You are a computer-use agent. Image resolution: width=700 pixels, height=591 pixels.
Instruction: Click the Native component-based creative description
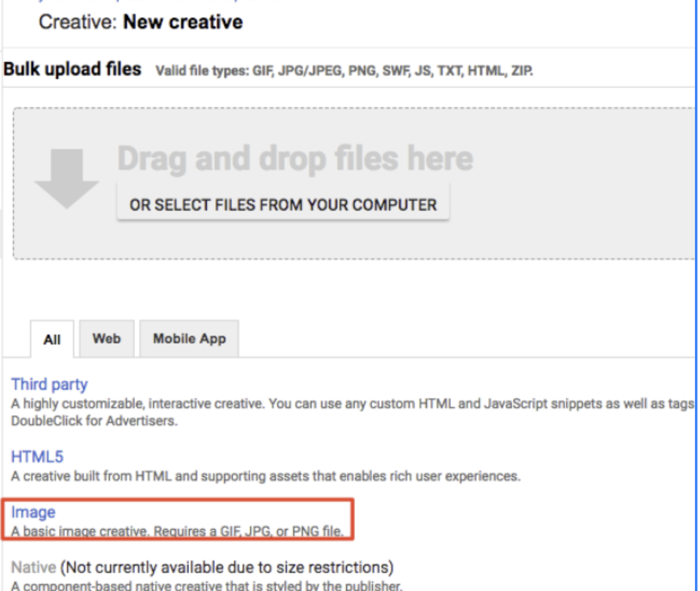206,585
